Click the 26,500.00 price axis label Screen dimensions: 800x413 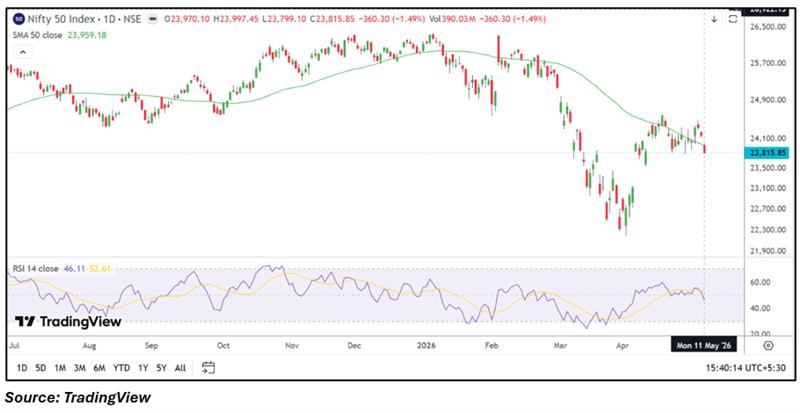(770, 27)
